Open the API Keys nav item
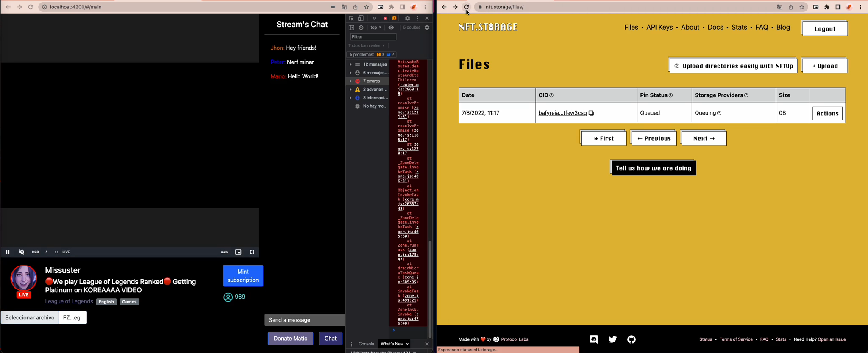 pos(659,28)
